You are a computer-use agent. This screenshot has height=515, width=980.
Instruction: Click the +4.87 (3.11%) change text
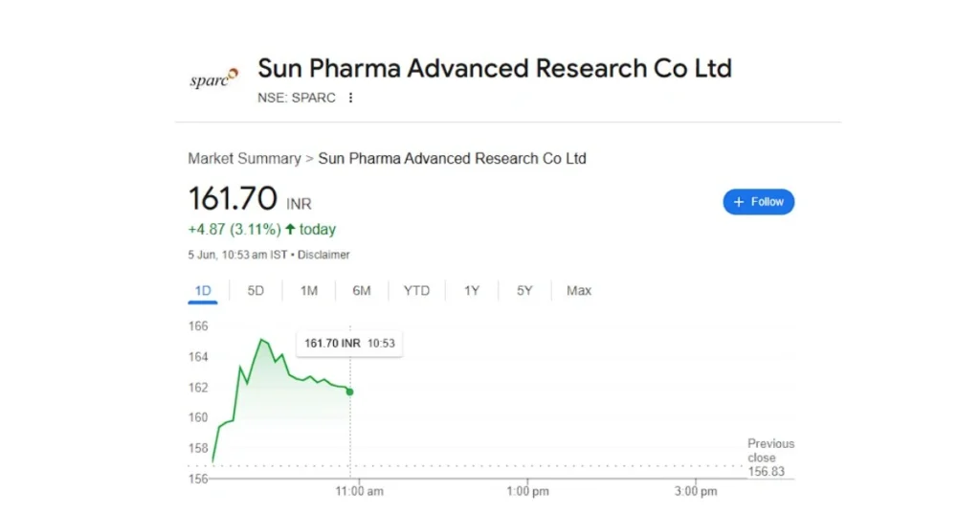pos(234,230)
